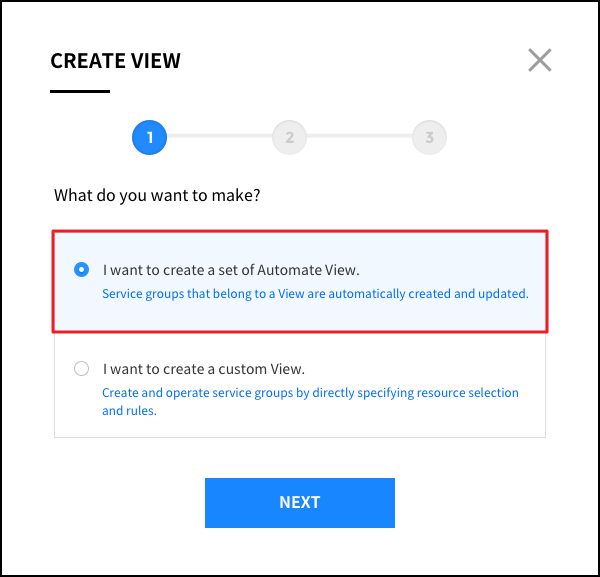Click the CREATE VIEW dialog title
The image size is (600, 577).
click(x=115, y=61)
